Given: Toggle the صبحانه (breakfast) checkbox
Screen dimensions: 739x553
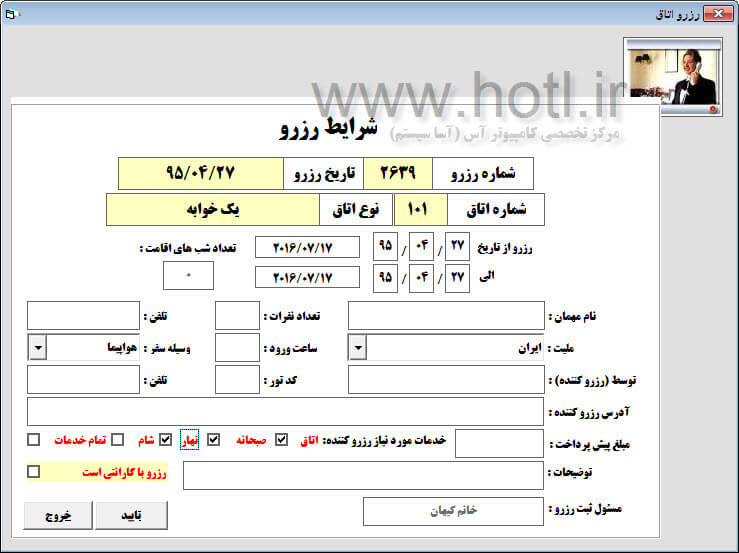Looking at the screenshot, I should [x=213, y=439].
